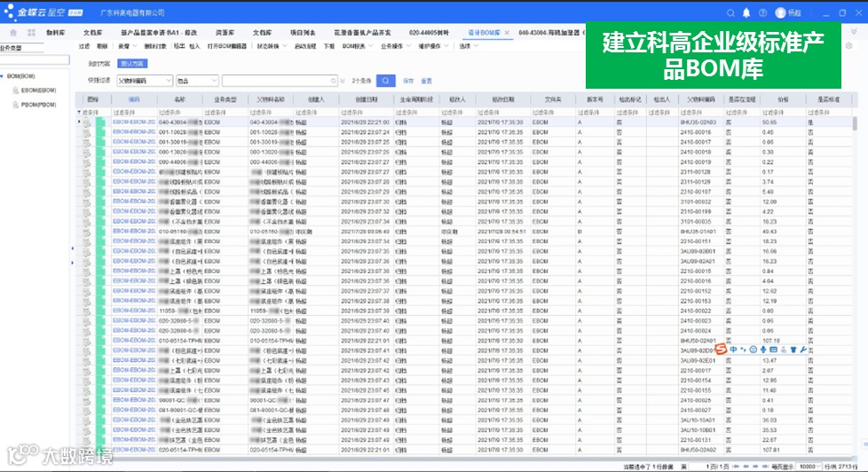
Task: Switch to the 040-43004 tab at right
Action: [550, 33]
